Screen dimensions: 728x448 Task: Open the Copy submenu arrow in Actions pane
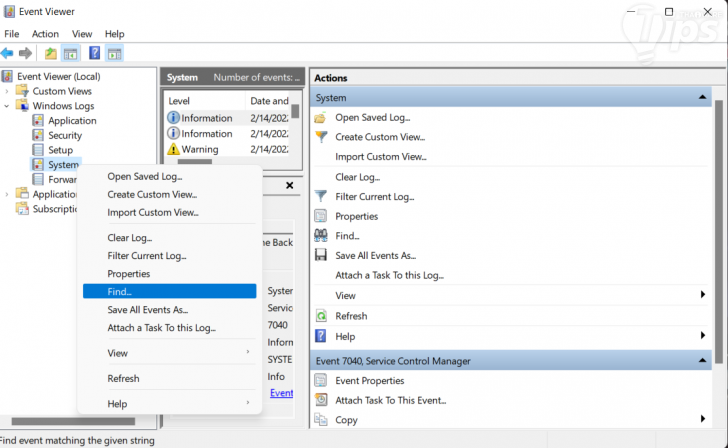tap(702, 419)
